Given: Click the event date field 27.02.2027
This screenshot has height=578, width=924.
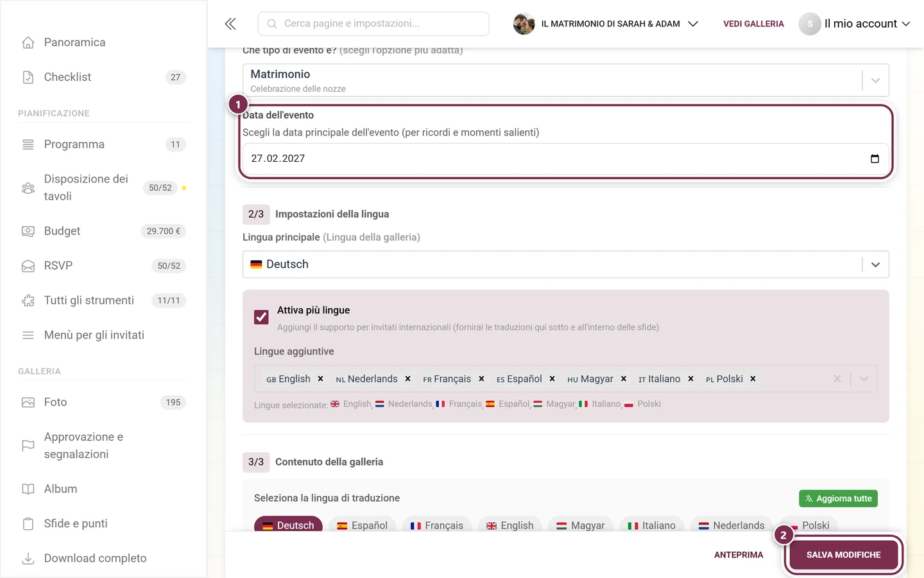Looking at the screenshot, I should click(565, 159).
